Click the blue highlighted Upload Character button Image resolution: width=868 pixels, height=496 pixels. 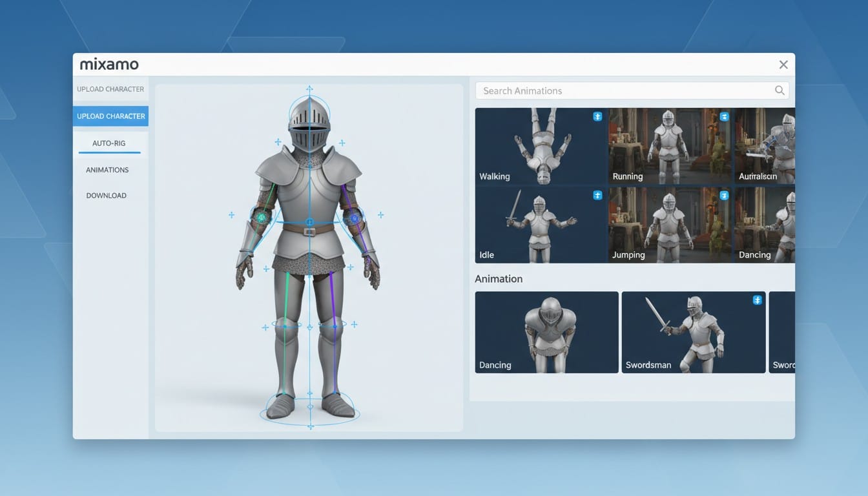(110, 116)
